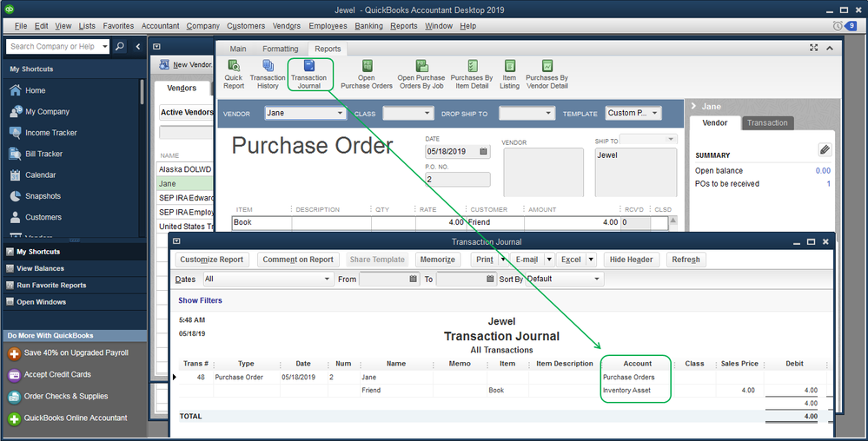Open From date calendar picker
The height and width of the screenshot is (441, 868).
pyautogui.click(x=413, y=279)
